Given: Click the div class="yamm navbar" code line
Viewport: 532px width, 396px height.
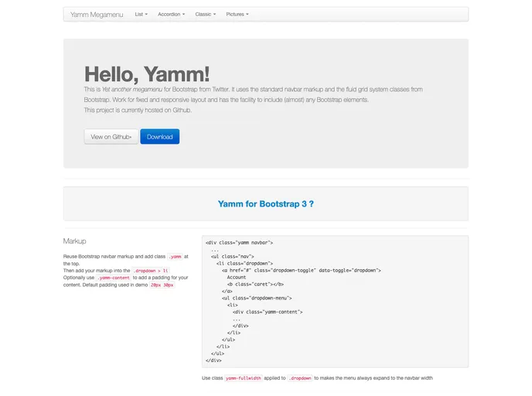Looking at the screenshot, I should [x=239, y=243].
